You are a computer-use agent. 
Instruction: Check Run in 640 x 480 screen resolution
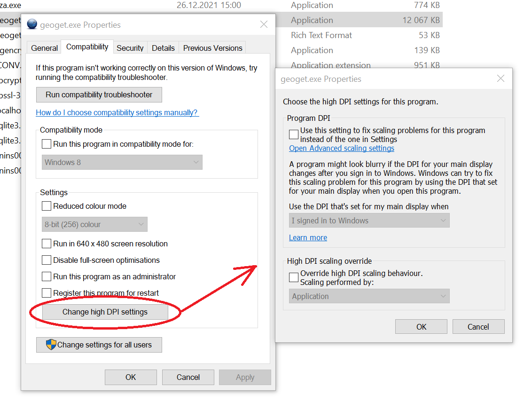(x=47, y=244)
